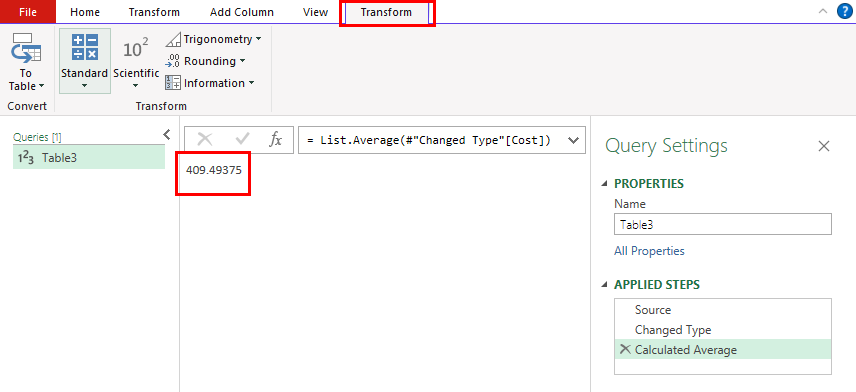856x392 pixels.
Task: Confirm formula with checkmark icon
Action: coord(242,140)
